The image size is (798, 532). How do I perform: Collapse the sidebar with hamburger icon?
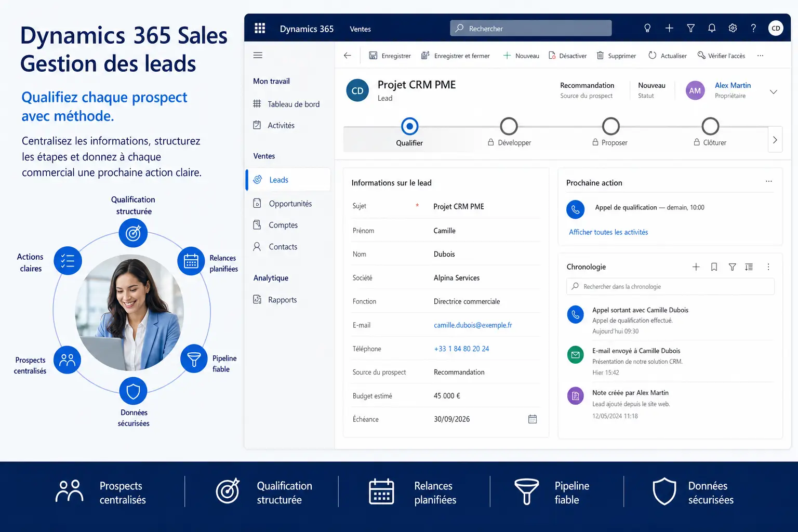[258, 55]
